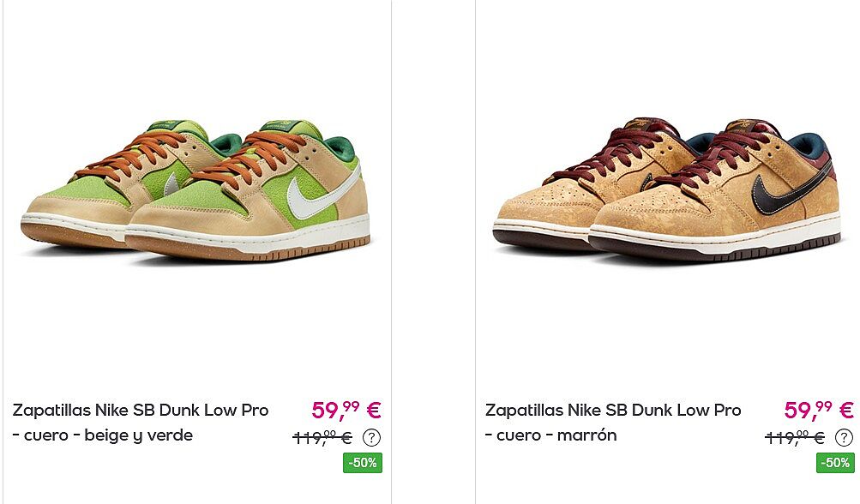
Task: Click the question mark icon beside left 119,99 € price
Action: 372,438
